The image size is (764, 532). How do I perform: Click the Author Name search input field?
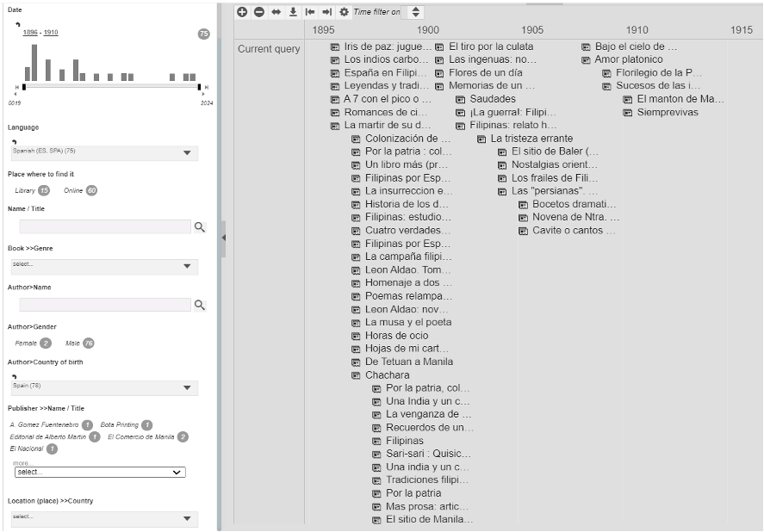click(x=104, y=305)
